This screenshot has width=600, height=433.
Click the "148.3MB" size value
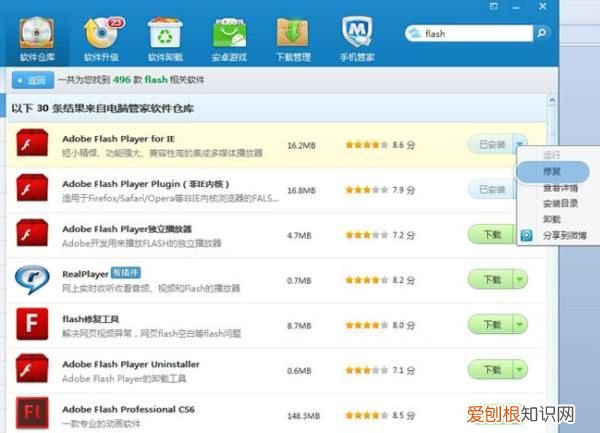(x=303, y=416)
